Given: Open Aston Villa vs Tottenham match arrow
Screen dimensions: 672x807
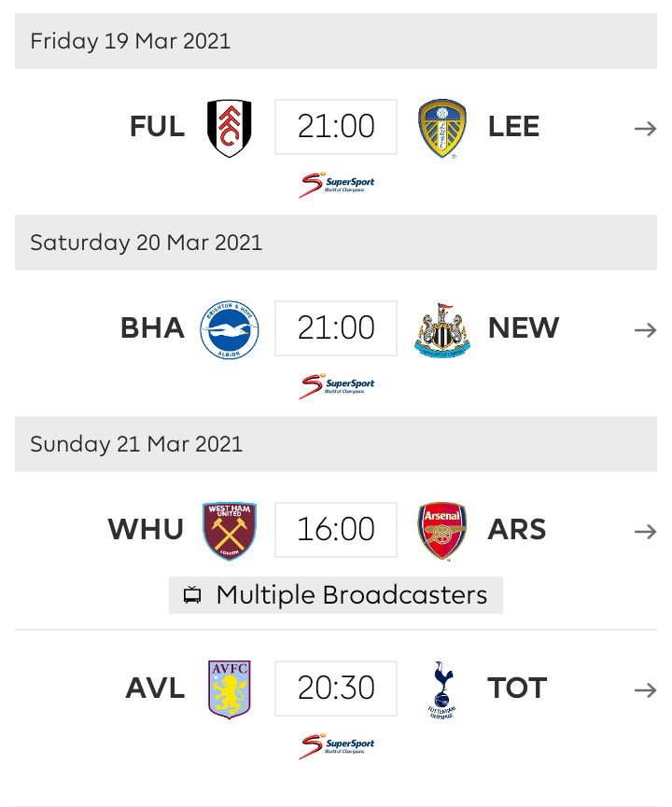Looking at the screenshot, I should 645,690.
